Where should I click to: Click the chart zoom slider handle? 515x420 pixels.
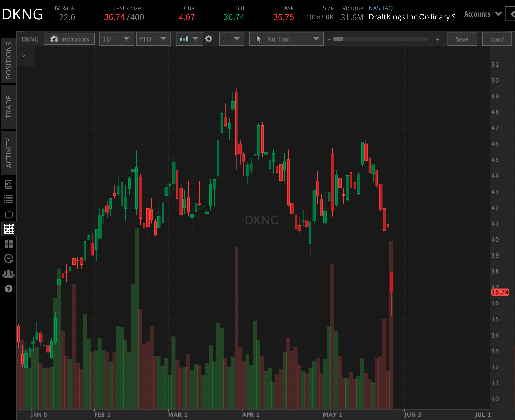(x=338, y=39)
